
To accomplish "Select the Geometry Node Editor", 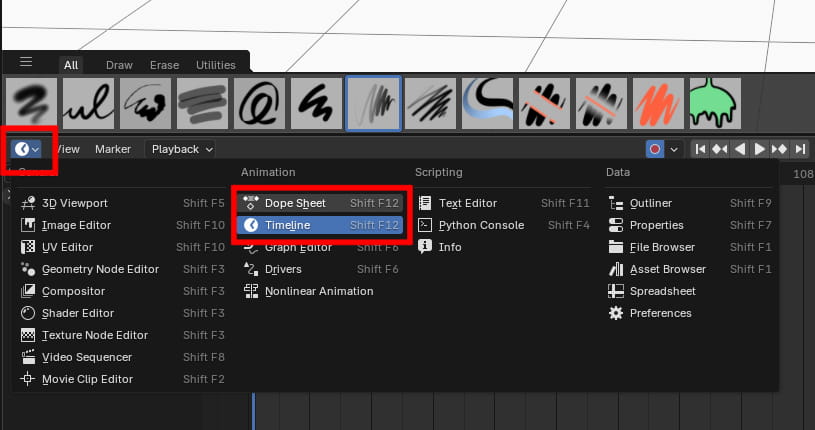I will [x=100, y=269].
